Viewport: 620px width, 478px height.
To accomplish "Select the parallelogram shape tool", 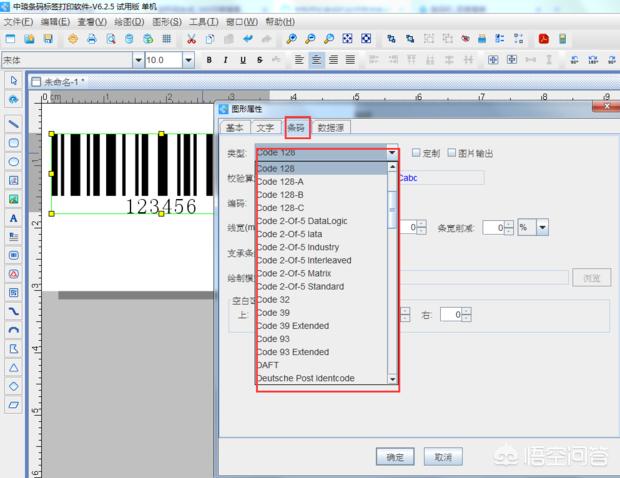I will 14,405.
